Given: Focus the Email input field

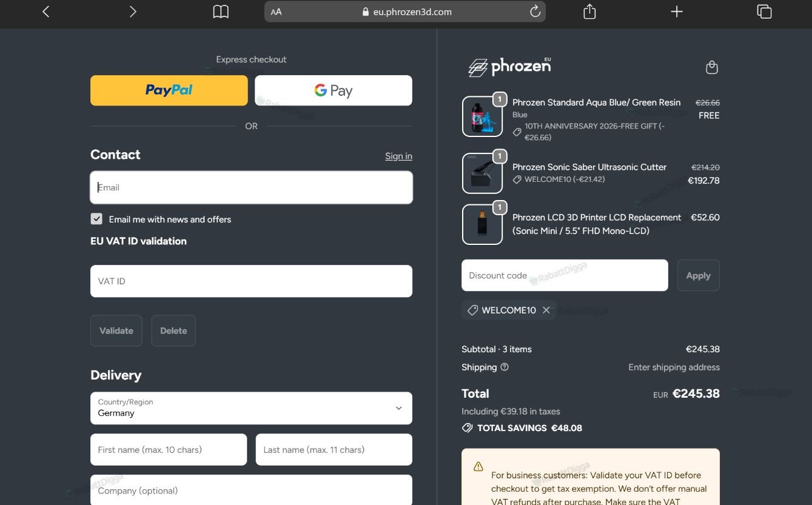Looking at the screenshot, I should (x=251, y=187).
